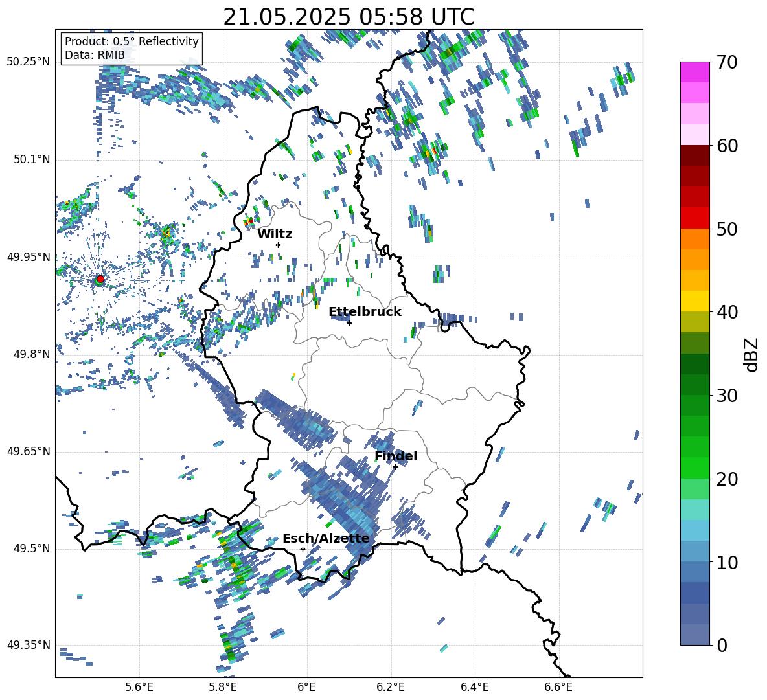Pick the yellow swatch just above 40 dBZ
The width and height of the screenshot is (767, 700).
tap(694, 301)
